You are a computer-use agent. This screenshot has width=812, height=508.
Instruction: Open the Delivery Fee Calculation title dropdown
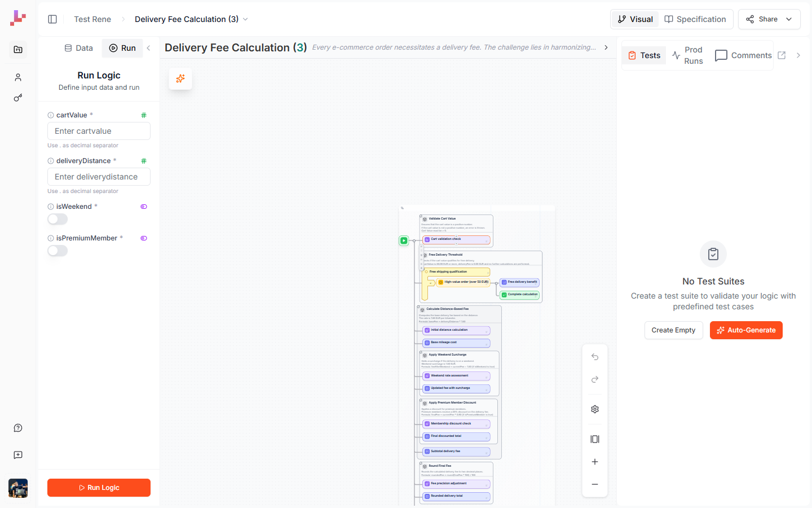pyautogui.click(x=245, y=19)
